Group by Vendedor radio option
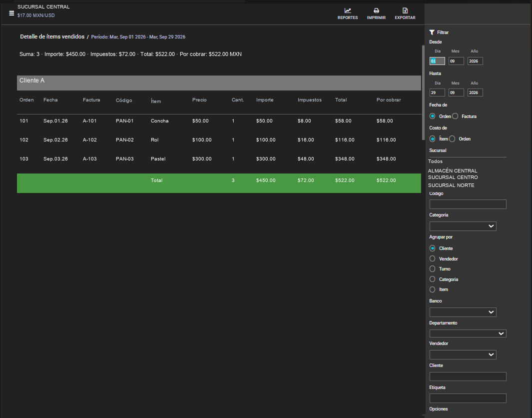 [432, 258]
